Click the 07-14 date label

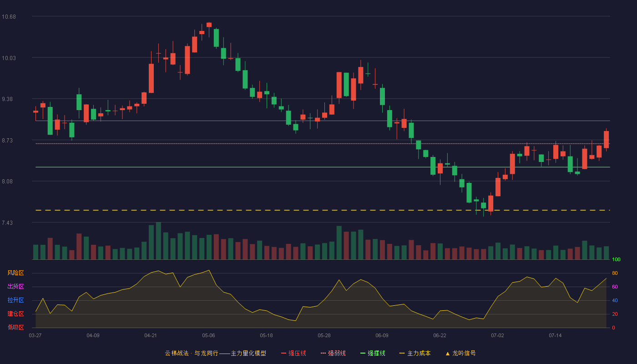[x=555, y=335]
